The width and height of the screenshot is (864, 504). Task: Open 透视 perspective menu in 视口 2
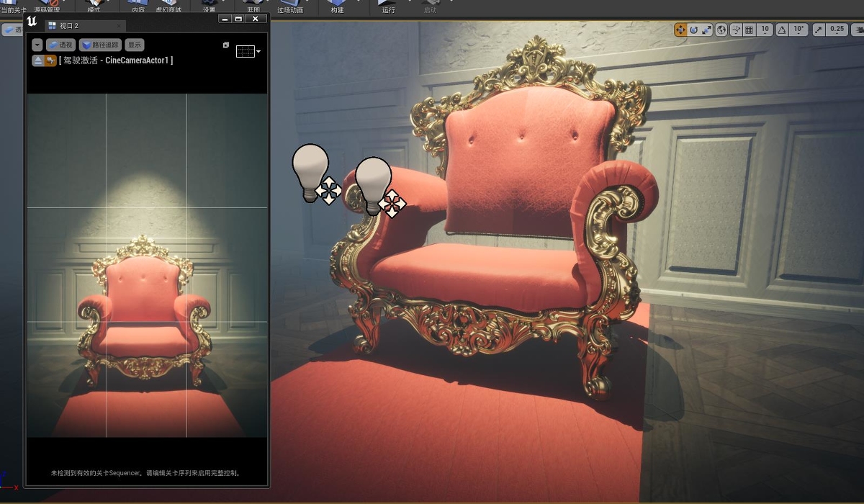pos(60,45)
